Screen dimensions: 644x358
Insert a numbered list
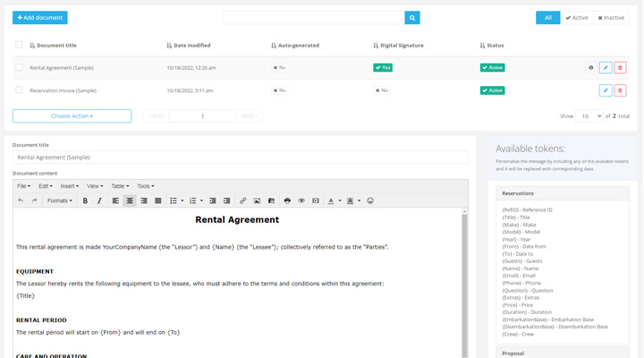click(x=192, y=200)
